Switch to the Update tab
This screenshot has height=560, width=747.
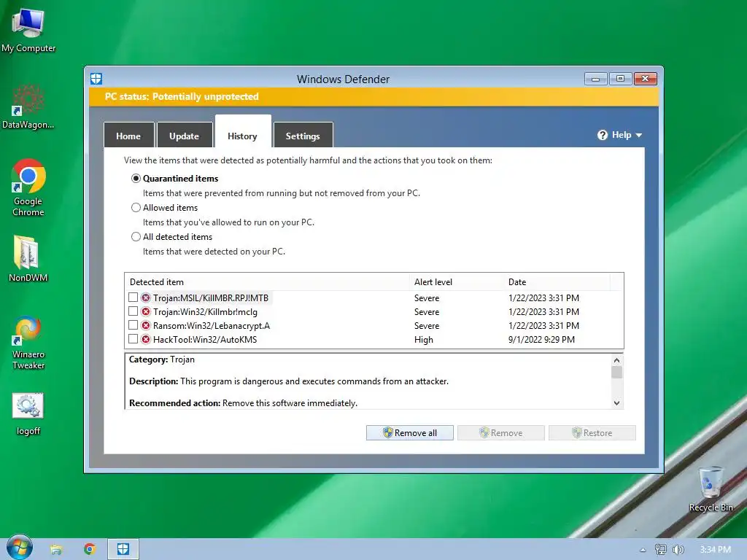coord(185,136)
